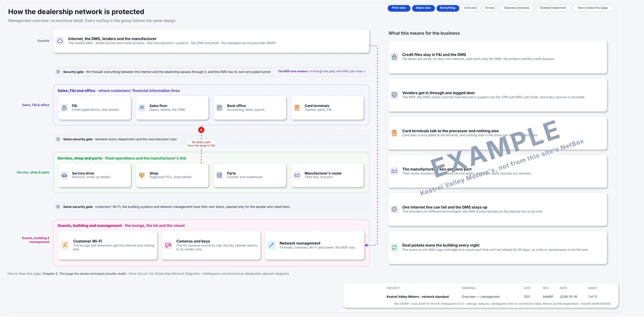Click the document icon on the Back office card

(219, 108)
